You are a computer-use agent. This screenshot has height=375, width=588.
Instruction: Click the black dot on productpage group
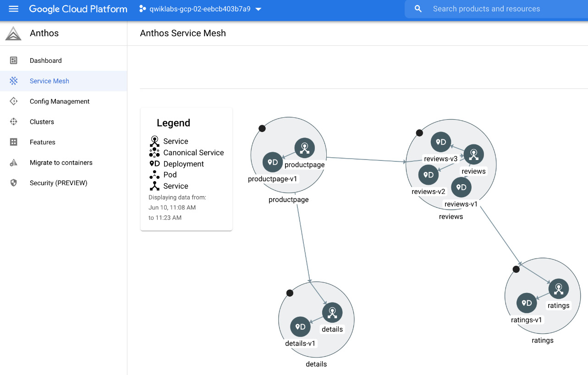point(262,128)
